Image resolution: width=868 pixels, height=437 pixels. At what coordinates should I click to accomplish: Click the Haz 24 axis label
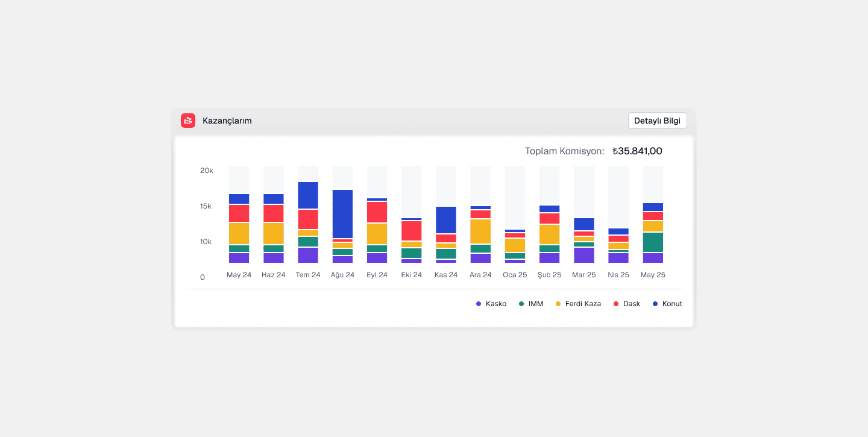tap(274, 275)
